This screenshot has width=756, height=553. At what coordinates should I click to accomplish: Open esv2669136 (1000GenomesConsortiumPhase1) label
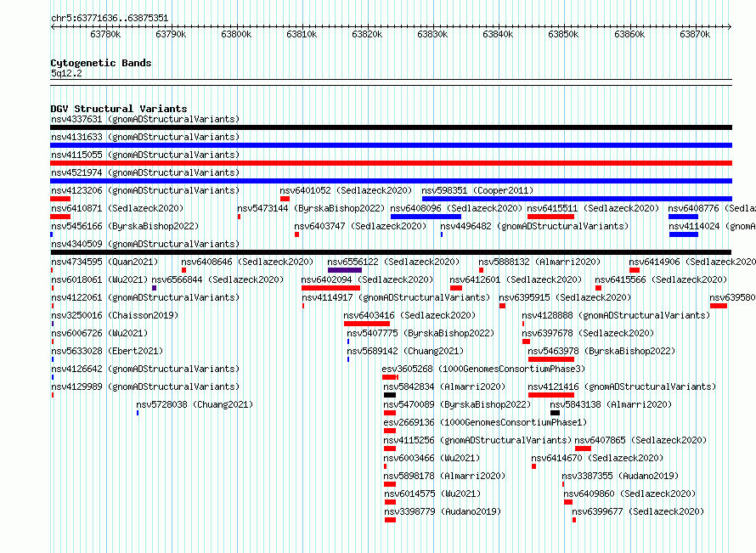(486, 422)
